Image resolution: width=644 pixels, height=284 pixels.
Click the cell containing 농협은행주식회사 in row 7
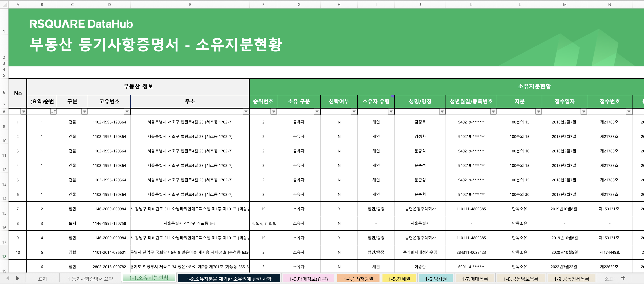click(x=420, y=209)
